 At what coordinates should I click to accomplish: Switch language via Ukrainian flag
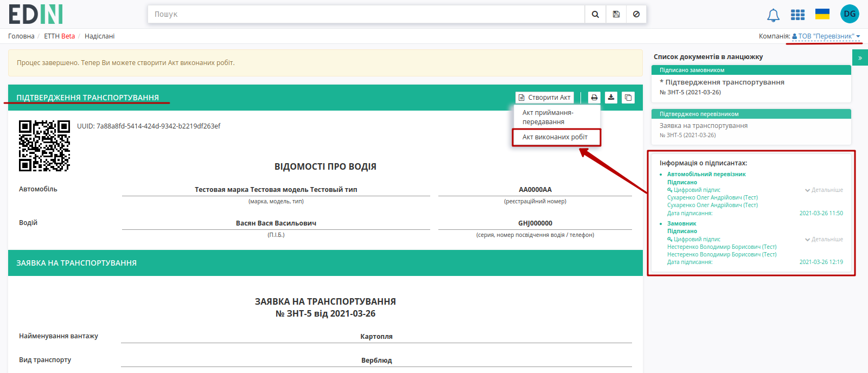(822, 14)
